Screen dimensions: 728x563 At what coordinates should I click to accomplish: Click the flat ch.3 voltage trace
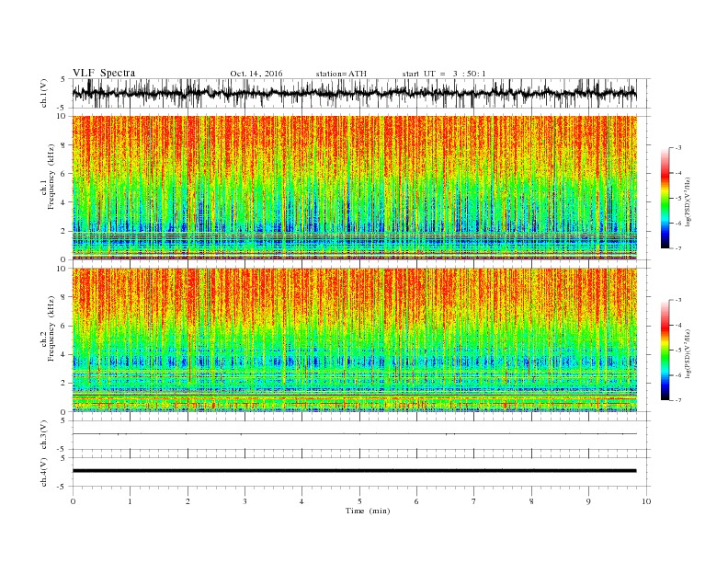354,434
